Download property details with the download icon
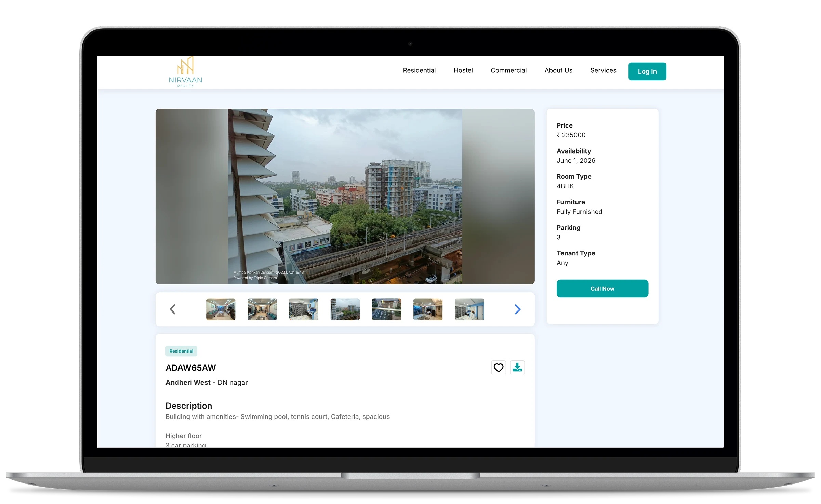 [x=517, y=368]
